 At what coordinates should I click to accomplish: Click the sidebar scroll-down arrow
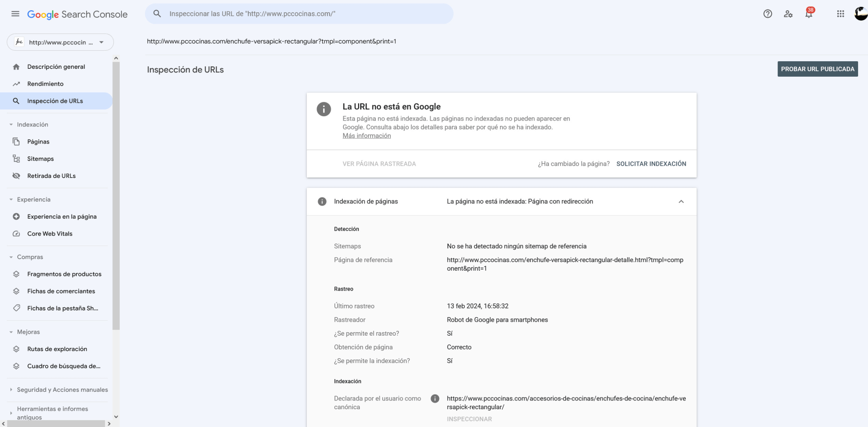click(x=116, y=416)
